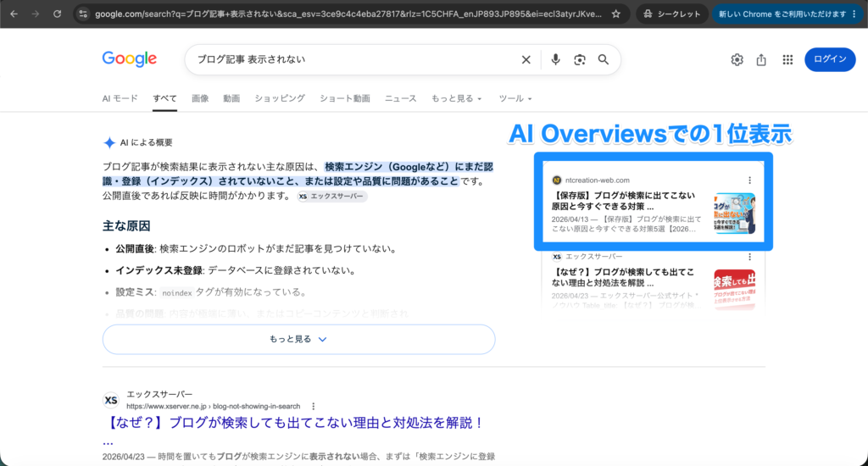Open three-dot menu on エックスサーバー card

click(x=749, y=257)
